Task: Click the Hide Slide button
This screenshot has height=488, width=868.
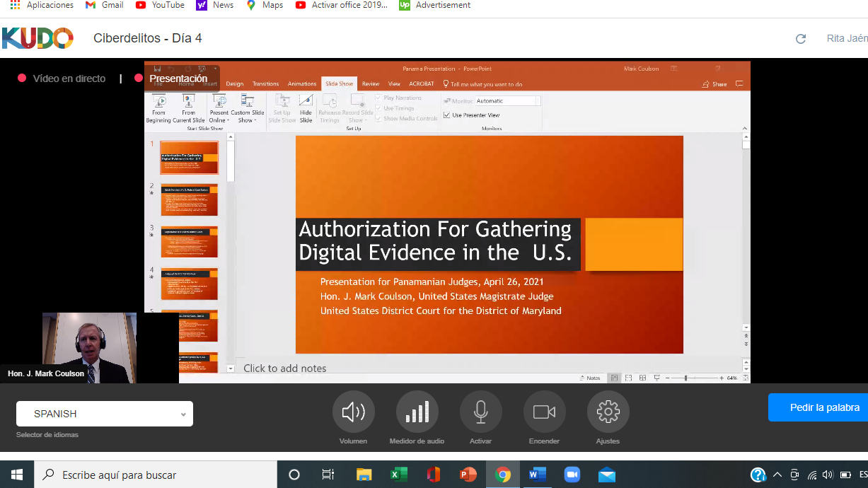Action: click(306, 108)
